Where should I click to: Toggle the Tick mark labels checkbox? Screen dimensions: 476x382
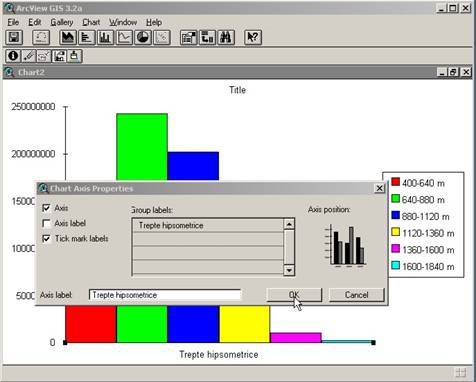pos(46,239)
